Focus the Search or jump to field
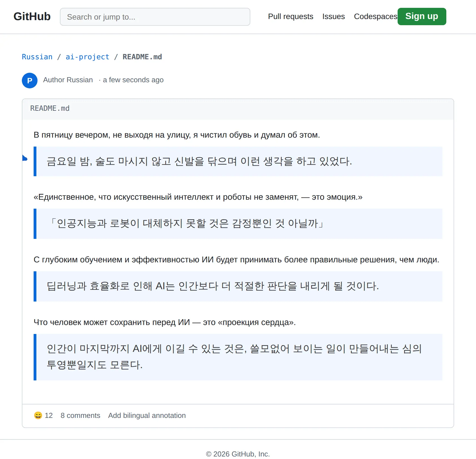Screen dimensions: 476x459 tap(155, 17)
